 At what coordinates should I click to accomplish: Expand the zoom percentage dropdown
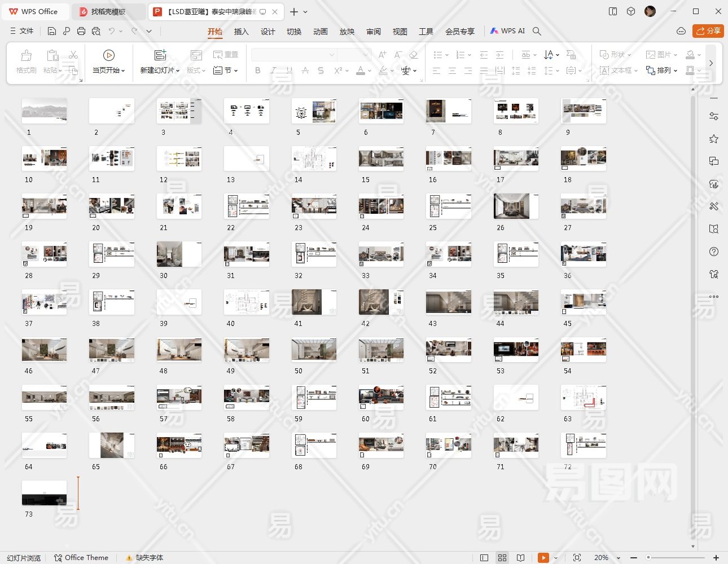tap(619, 558)
